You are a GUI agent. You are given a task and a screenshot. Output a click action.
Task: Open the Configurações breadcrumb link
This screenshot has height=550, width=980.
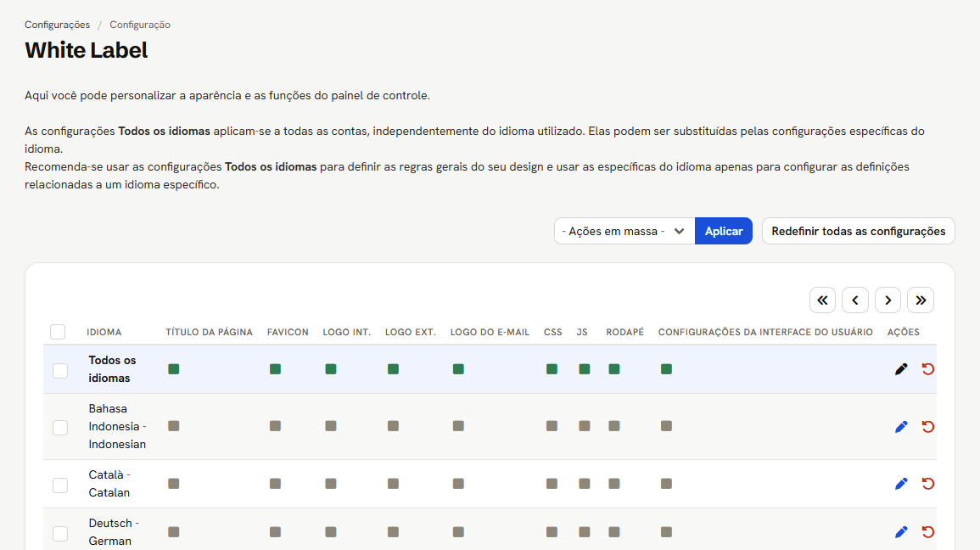tap(58, 25)
